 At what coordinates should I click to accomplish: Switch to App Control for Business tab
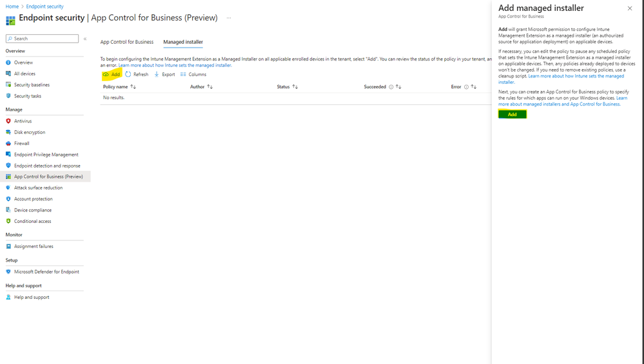[127, 42]
